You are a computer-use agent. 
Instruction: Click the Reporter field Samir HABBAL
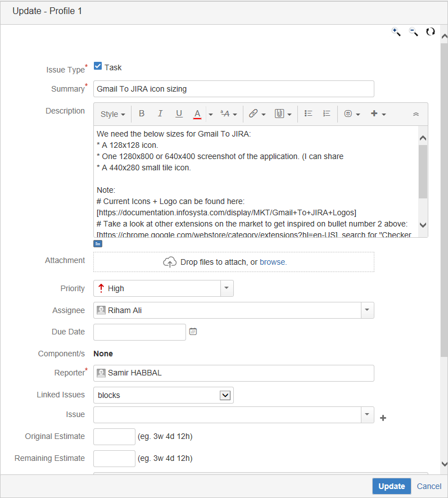pos(233,373)
